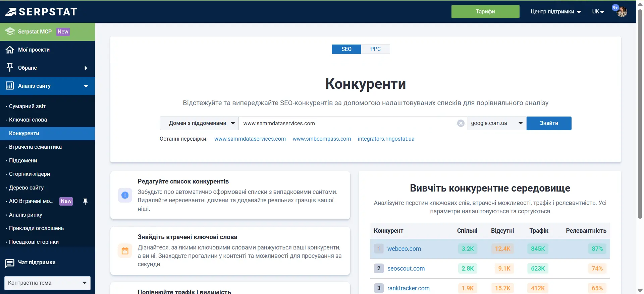Open competitor ranktracker.com link
Screen dimensions: 644x294
pyautogui.click(x=408, y=288)
